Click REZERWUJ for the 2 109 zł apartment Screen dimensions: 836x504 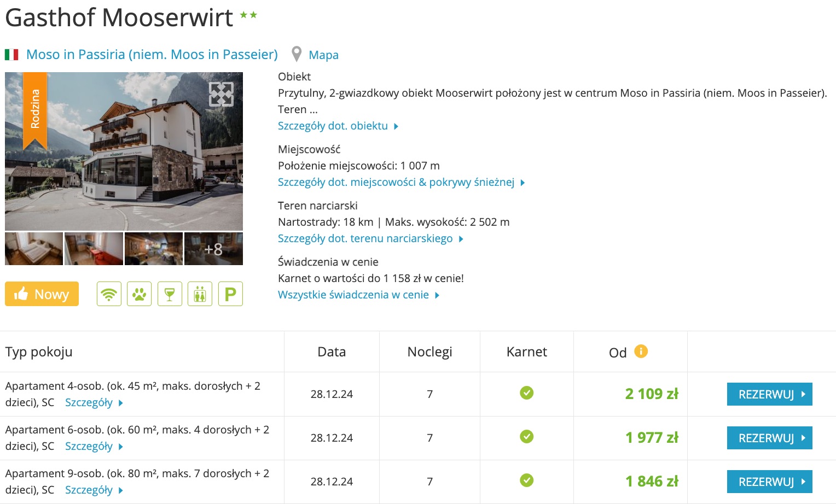(x=769, y=394)
